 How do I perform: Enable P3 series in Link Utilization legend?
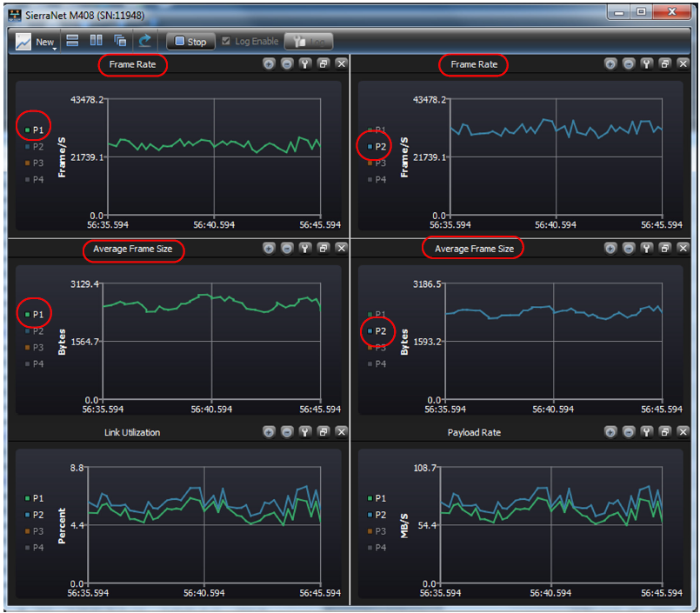tap(35, 531)
